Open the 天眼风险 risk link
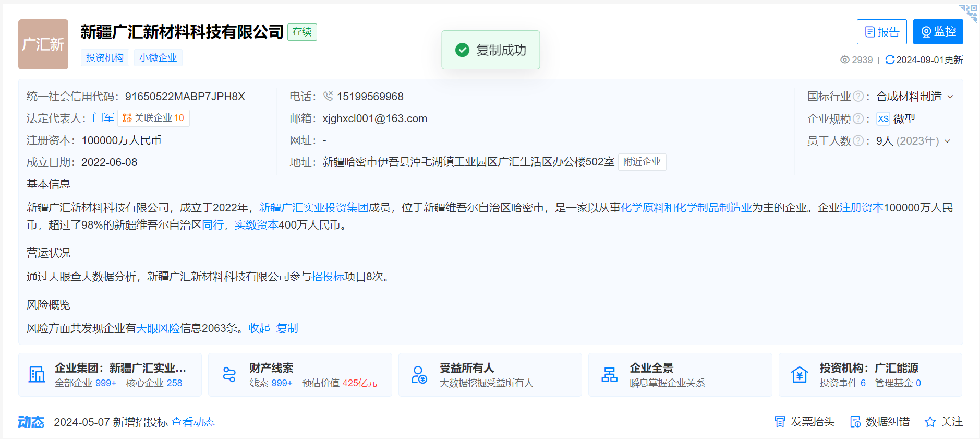This screenshot has width=980, height=439. click(x=158, y=328)
